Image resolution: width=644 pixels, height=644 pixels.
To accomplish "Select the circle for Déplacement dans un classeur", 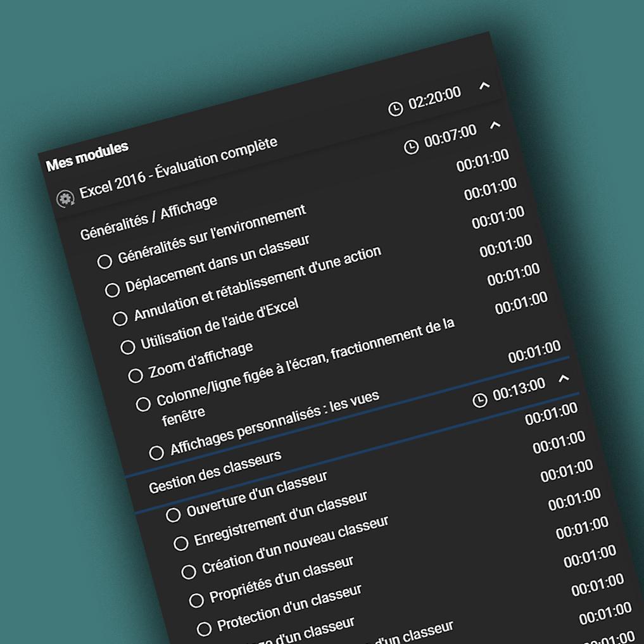I will tap(112, 290).
